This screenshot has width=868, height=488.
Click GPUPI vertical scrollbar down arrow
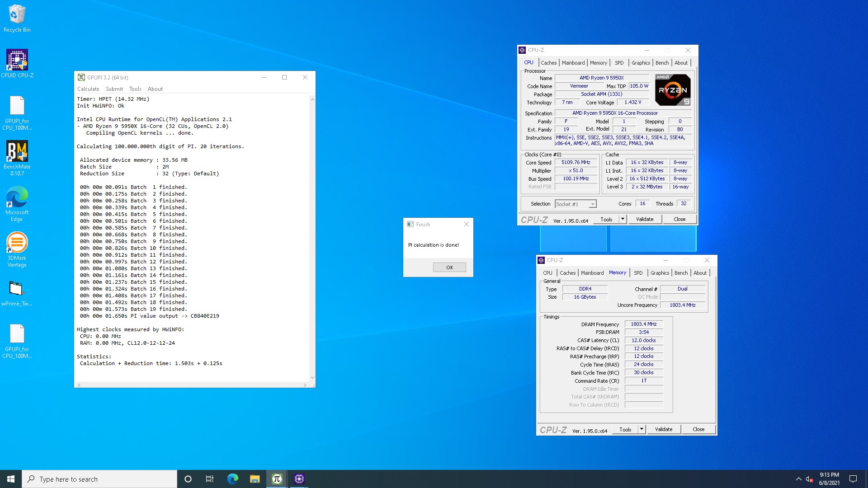click(312, 378)
